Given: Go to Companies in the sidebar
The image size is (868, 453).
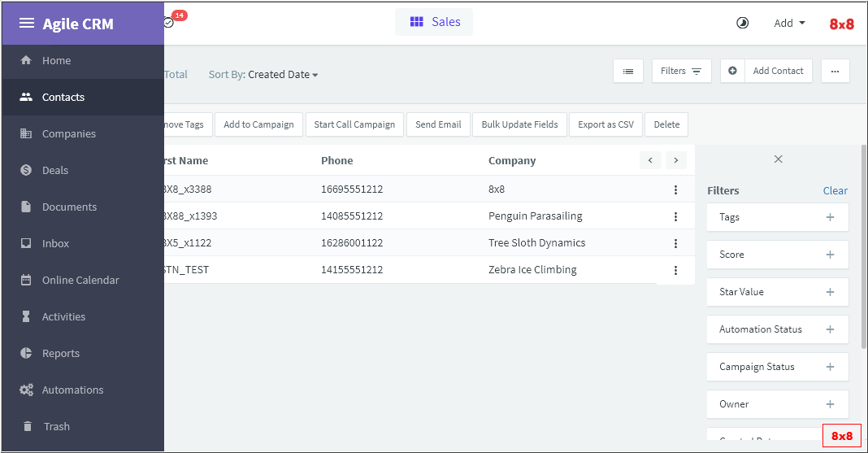Looking at the screenshot, I should click(x=83, y=133).
